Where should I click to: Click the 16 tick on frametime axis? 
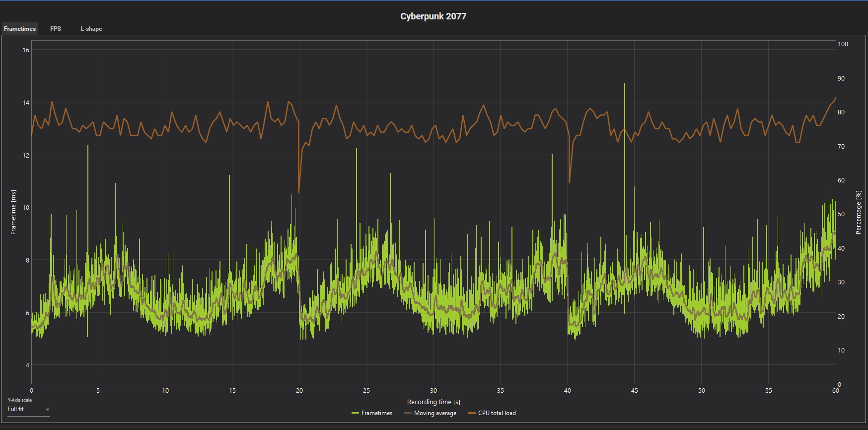pos(26,50)
